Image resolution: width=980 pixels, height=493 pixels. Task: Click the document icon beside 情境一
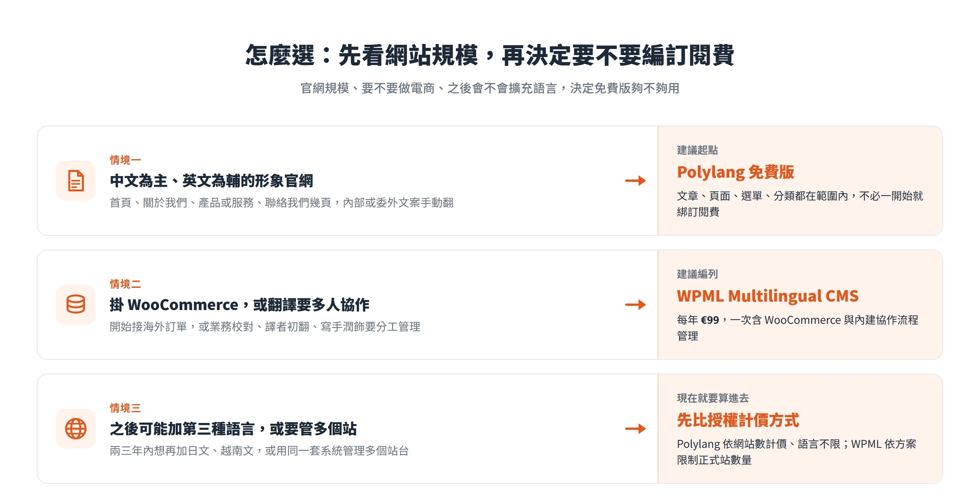(76, 181)
